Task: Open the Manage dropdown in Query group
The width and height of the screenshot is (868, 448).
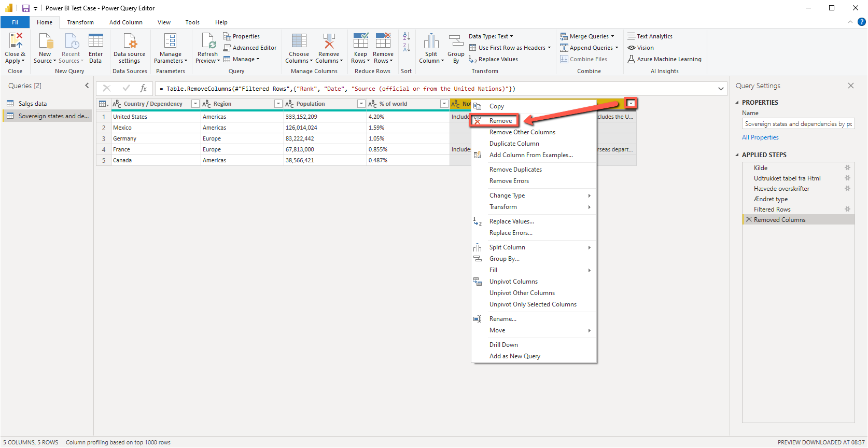Action: click(x=242, y=59)
